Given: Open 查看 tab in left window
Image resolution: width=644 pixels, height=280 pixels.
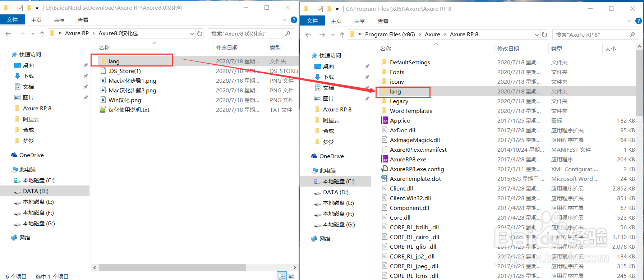Looking at the screenshot, I should point(83,20).
